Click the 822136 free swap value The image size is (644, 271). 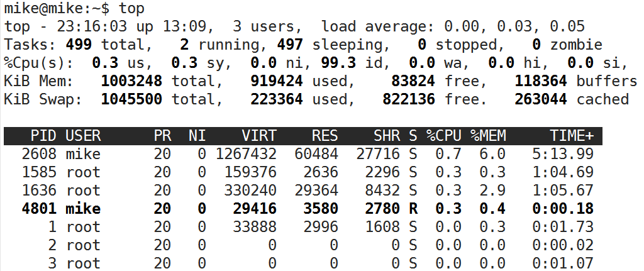[x=409, y=99]
